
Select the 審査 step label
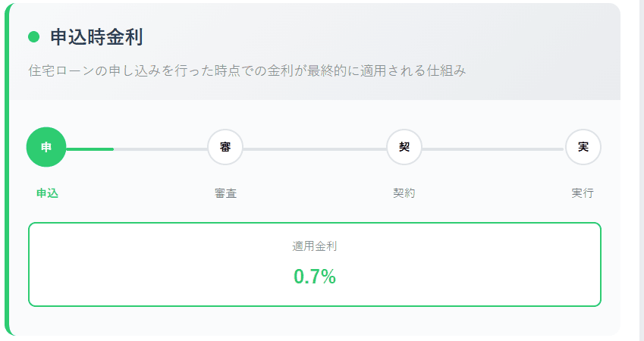(225, 193)
